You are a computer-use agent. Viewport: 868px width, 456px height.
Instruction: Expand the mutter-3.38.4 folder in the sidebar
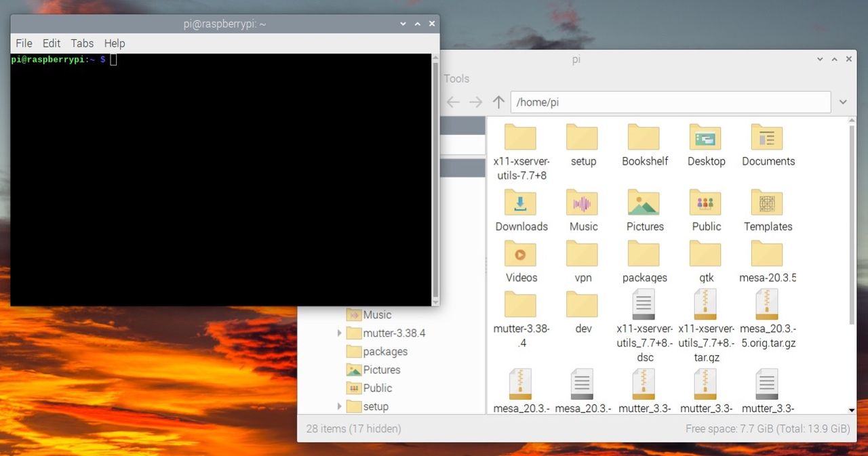tap(340, 333)
